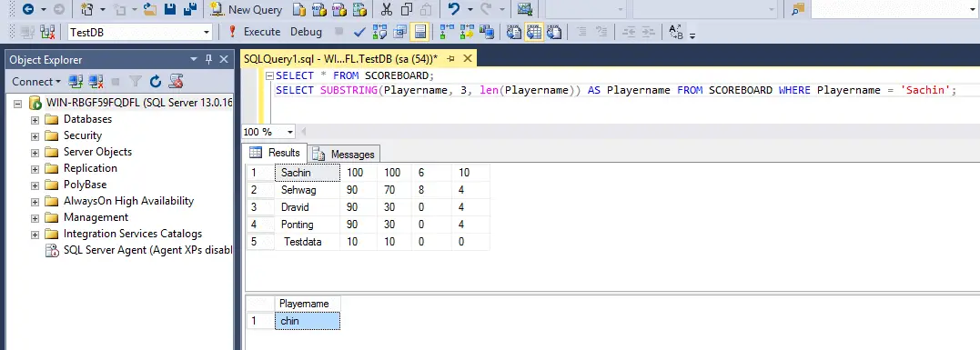Click the Object Explorer filter funnel icon
This screenshot has height=350, width=980.
tap(135, 81)
